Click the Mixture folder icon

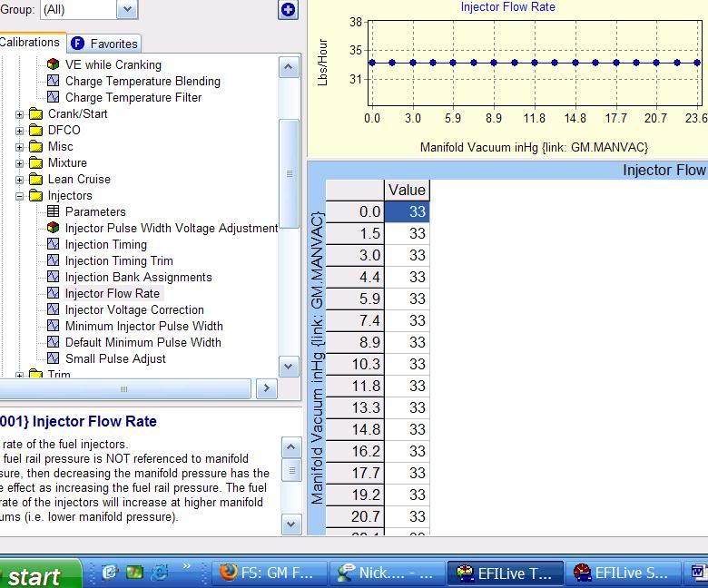click(x=35, y=162)
